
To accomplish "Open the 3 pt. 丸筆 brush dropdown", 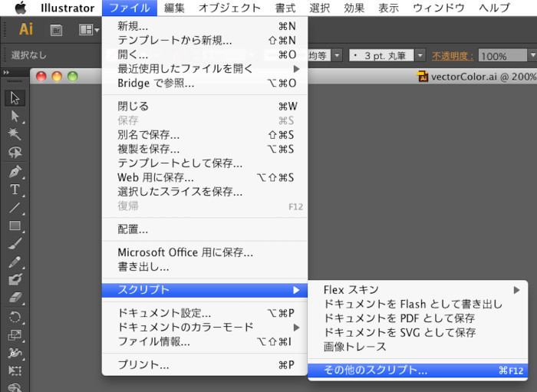I will (x=420, y=56).
